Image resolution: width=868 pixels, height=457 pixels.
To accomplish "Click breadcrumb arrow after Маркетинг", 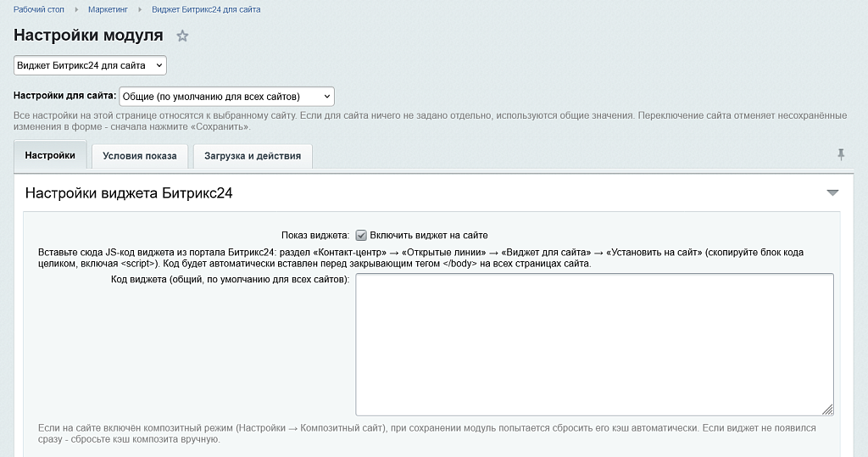I will coord(140,9).
